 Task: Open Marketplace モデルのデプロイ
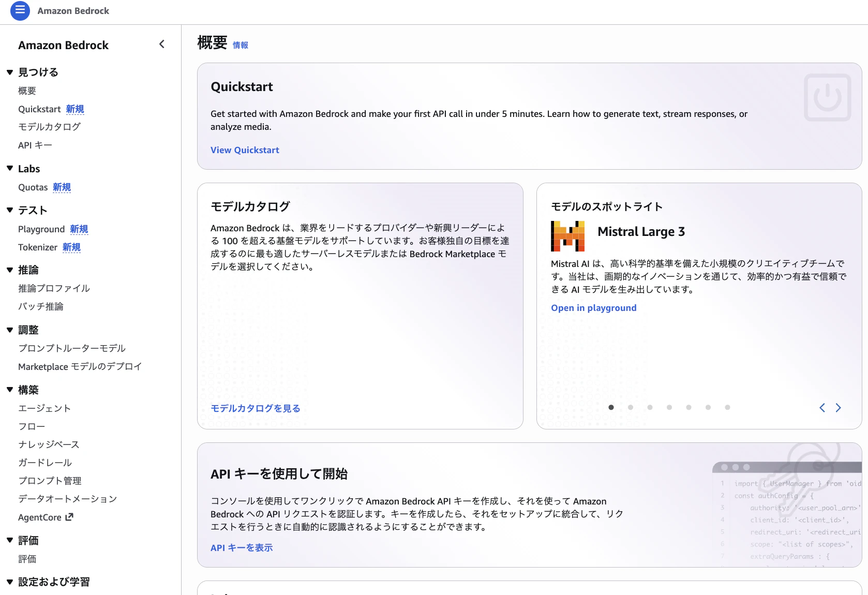point(80,367)
